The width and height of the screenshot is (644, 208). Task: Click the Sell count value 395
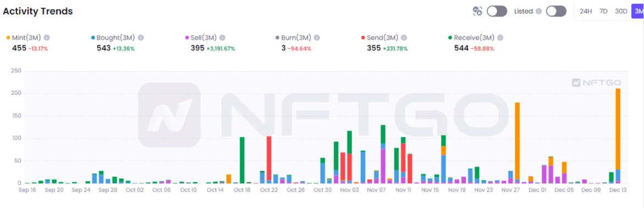197,48
